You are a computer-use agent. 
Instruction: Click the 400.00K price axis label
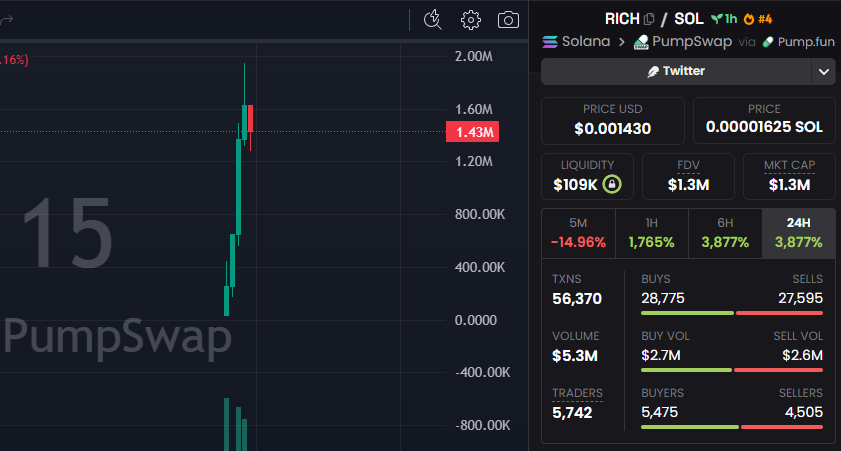point(480,267)
